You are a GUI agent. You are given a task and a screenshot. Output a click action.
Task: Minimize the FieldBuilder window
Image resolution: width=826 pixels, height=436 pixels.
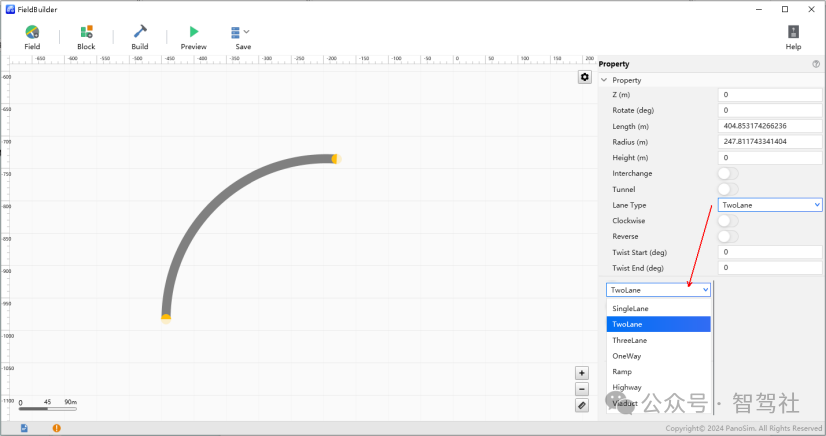pos(759,9)
